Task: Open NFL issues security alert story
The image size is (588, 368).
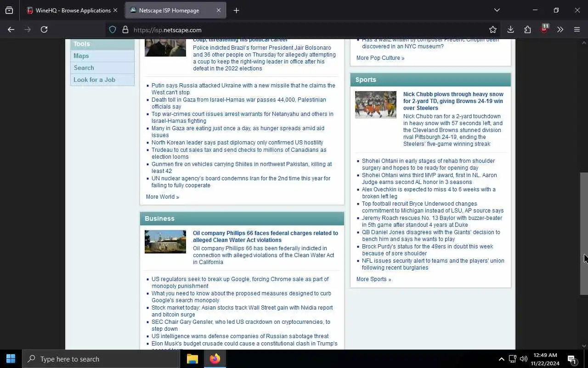Action: coord(433,264)
